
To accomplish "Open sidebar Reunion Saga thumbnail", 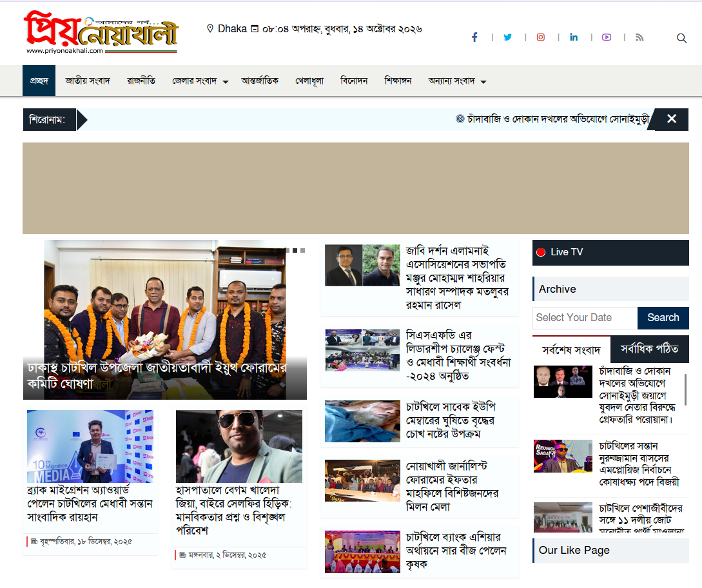I will (563, 456).
